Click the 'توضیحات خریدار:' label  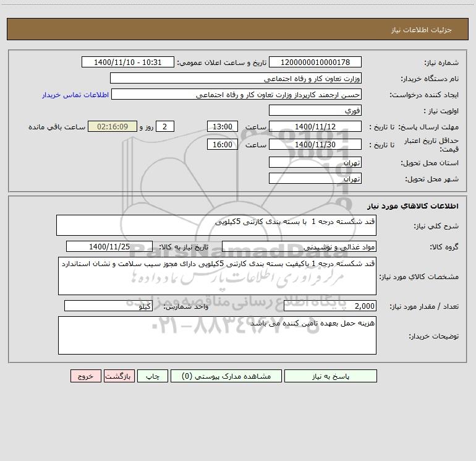pyautogui.click(x=434, y=336)
